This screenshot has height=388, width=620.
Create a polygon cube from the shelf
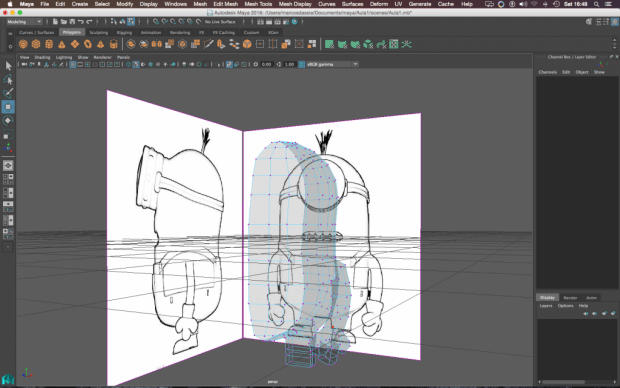[x=36, y=44]
